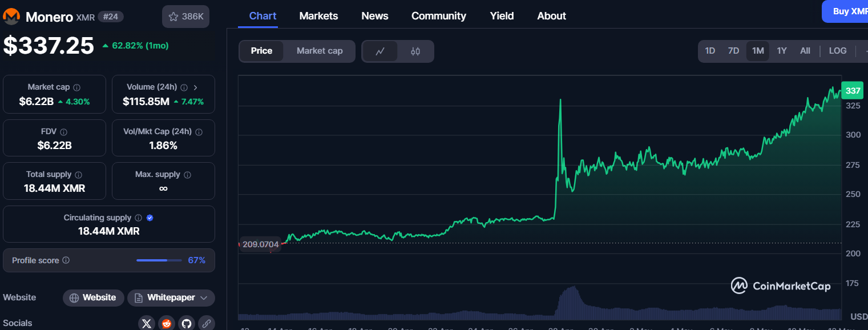Switch to candlestick chart icon
The image size is (868, 330).
(415, 51)
